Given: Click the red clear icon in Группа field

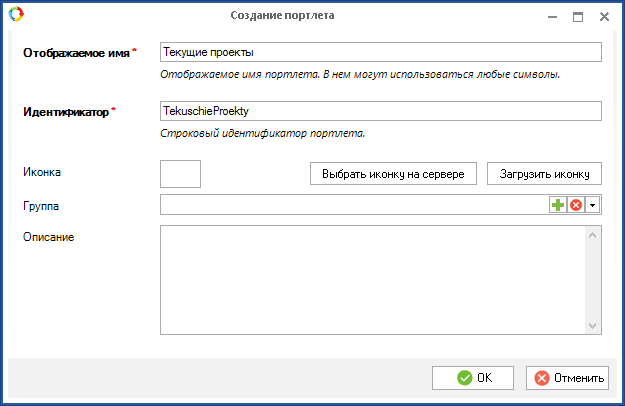Looking at the screenshot, I should [x=575, y=205].
